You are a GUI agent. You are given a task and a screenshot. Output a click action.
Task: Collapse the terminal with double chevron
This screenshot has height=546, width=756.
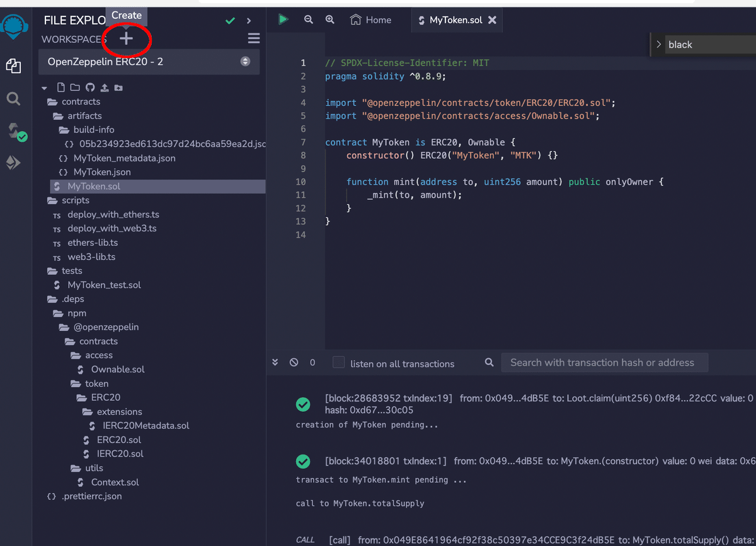point(275,363)
